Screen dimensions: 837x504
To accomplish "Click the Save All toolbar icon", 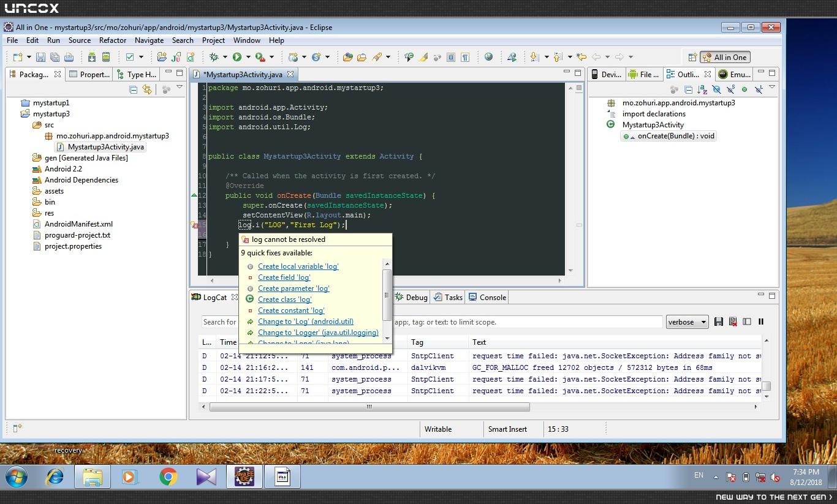I will (x=55, y=57).
